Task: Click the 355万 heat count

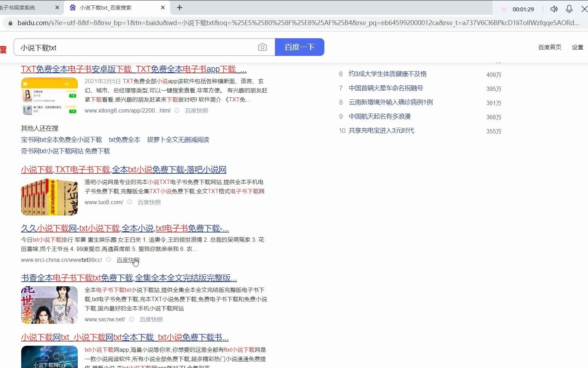Action: coord(494,131)
